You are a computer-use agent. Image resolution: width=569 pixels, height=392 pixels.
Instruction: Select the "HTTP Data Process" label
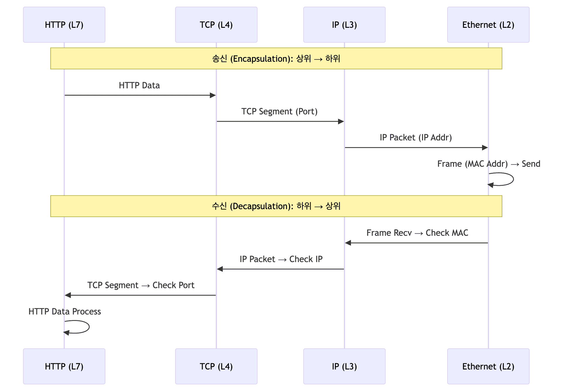point(65,312)
